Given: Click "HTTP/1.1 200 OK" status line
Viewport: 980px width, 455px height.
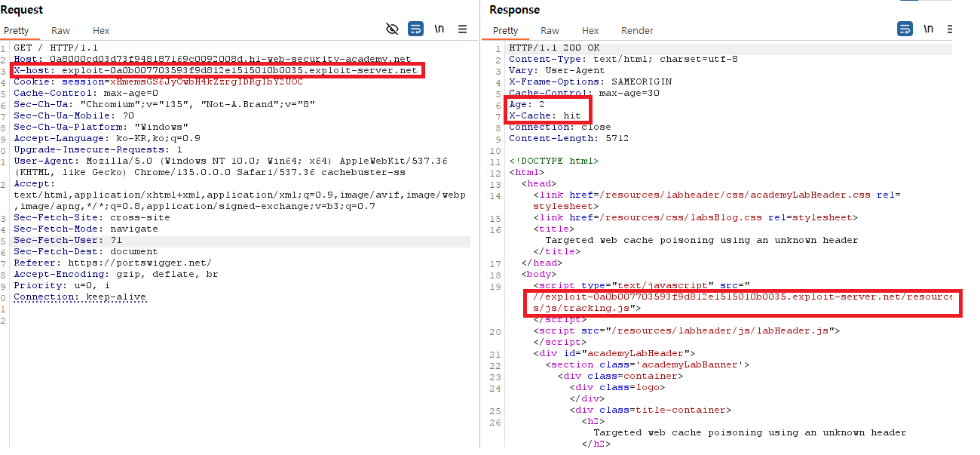Looking at the screenshot, I should click(554, 48).
